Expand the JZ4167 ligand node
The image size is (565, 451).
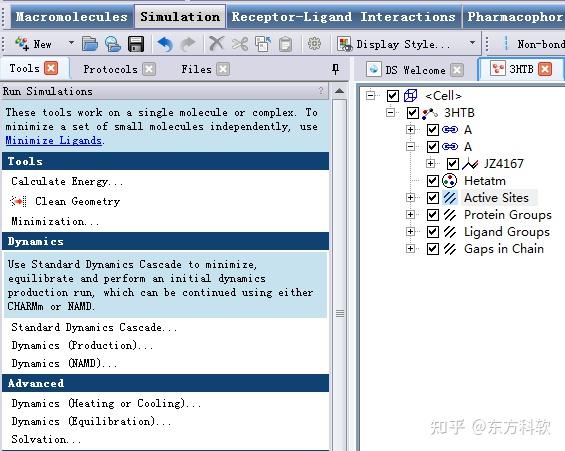[431, 164]
